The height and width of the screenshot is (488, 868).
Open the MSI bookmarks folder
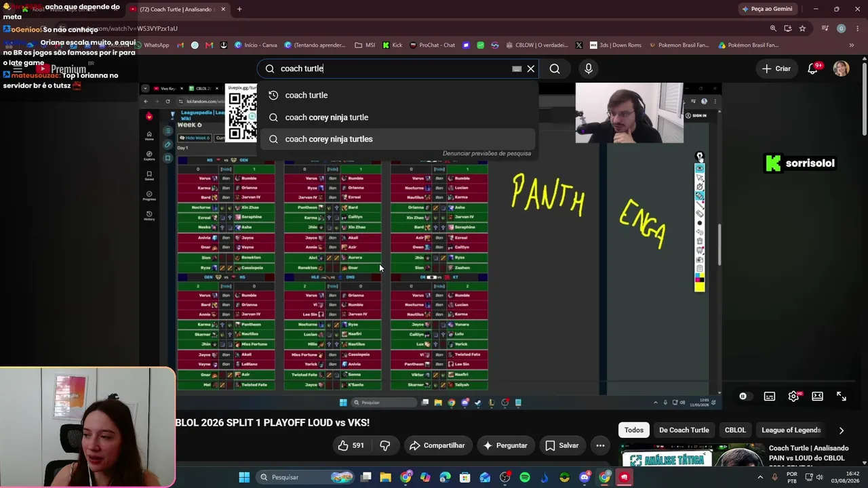coord(365,45)
